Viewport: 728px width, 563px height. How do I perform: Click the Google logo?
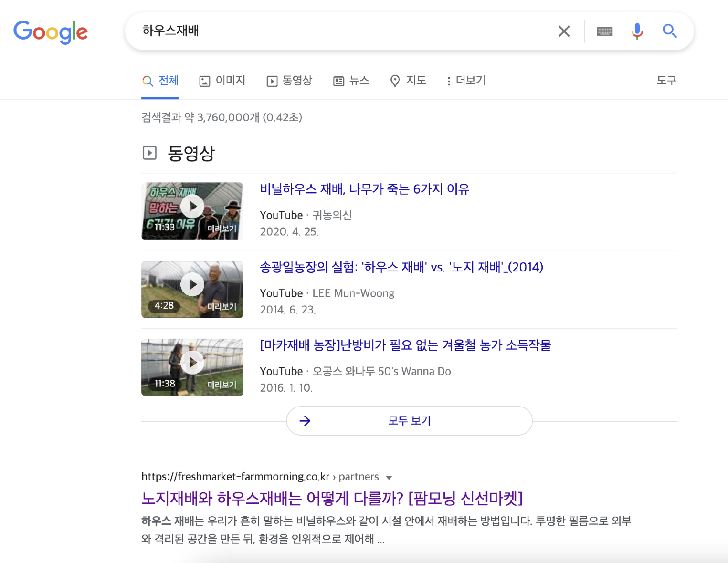(x=51, y=32)
